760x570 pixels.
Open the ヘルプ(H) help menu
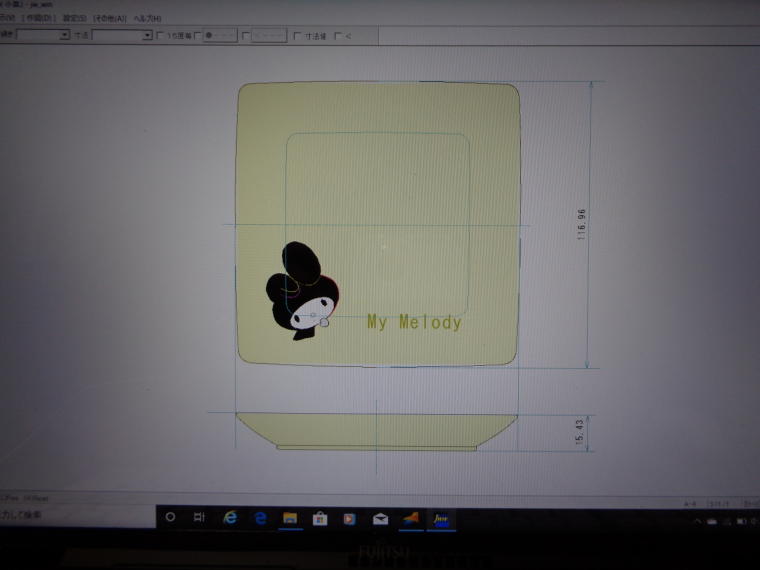click(147, 18)
